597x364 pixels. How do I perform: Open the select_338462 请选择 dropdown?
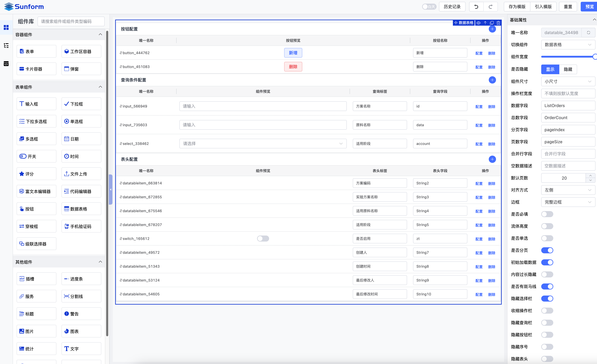tap(263, 143)
